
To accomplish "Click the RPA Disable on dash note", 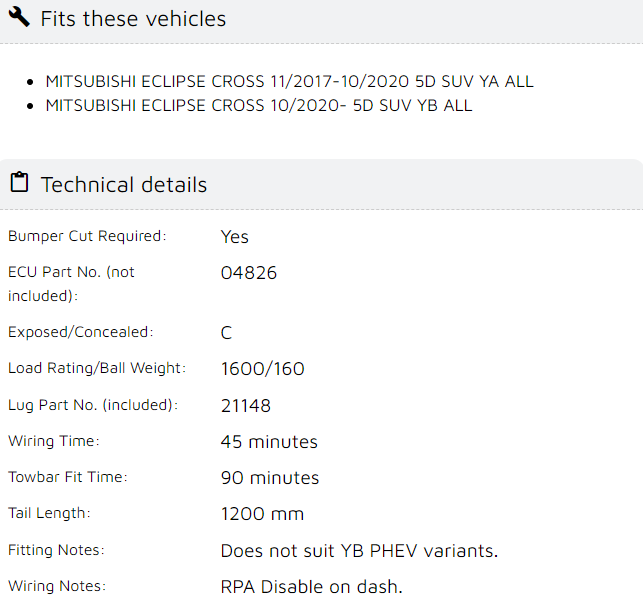I will 312,587.
